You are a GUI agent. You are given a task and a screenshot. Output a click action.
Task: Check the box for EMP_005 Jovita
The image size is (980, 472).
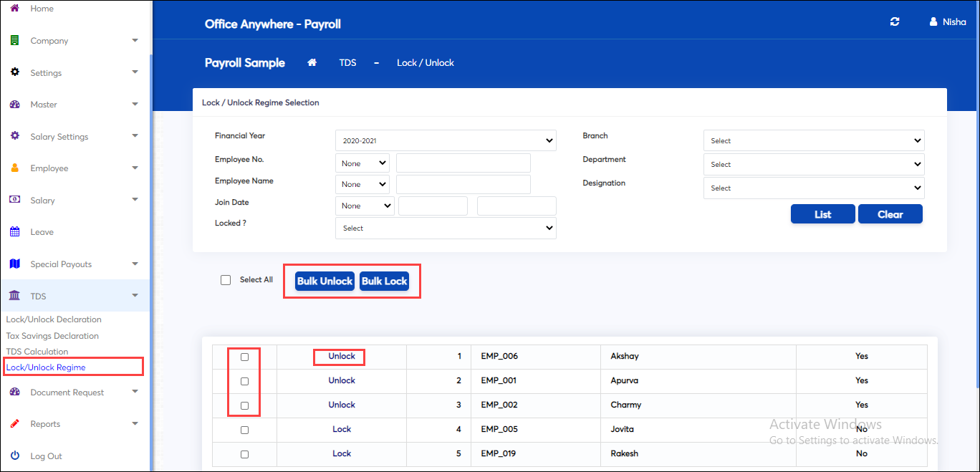pyautogui.click(x=244, y=430)
